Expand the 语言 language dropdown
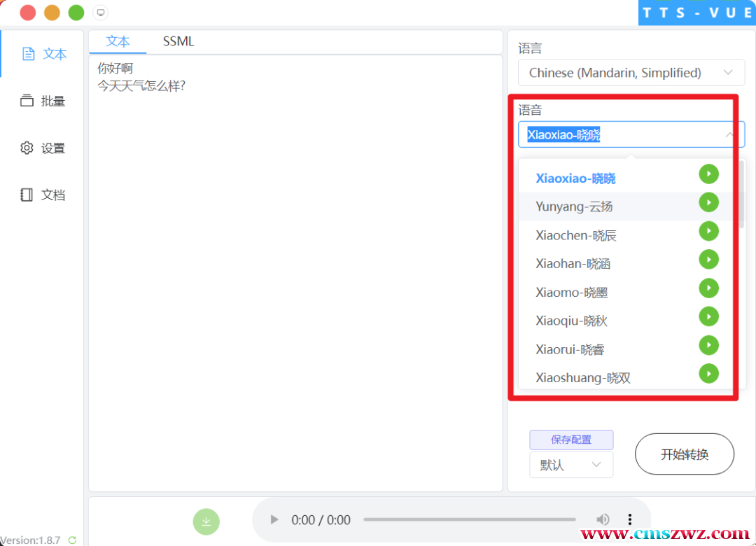The height and width of the screenshot is (546, 756). 631,73
